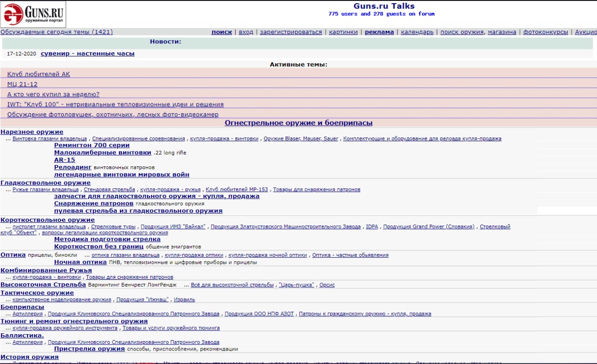597x364 pixels.
Task: Go to картинки in the top menu
Action: coord(343,32)
